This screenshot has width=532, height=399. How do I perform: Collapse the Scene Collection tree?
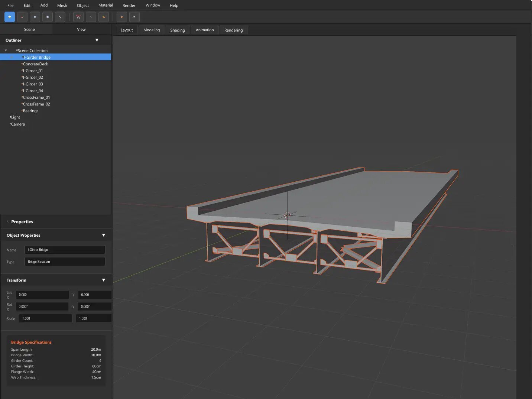coord(6,50)
